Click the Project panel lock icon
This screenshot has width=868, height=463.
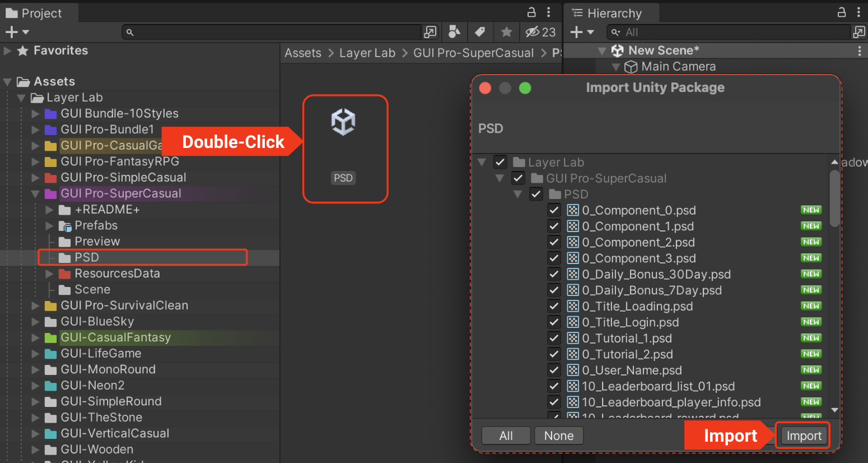(x=531, y=12)
